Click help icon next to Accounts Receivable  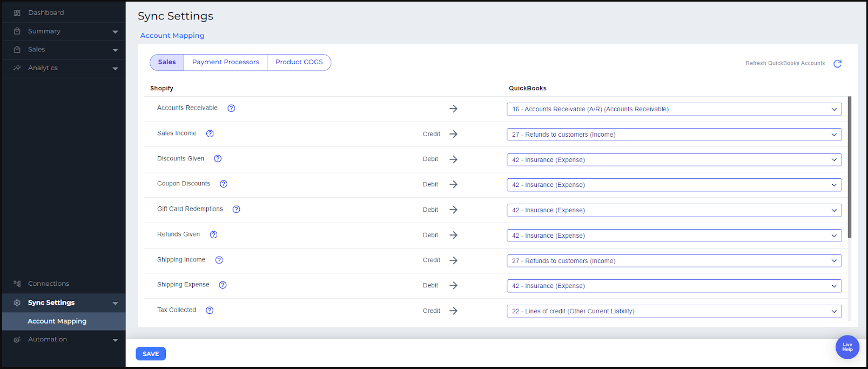(x=231, y=108)
